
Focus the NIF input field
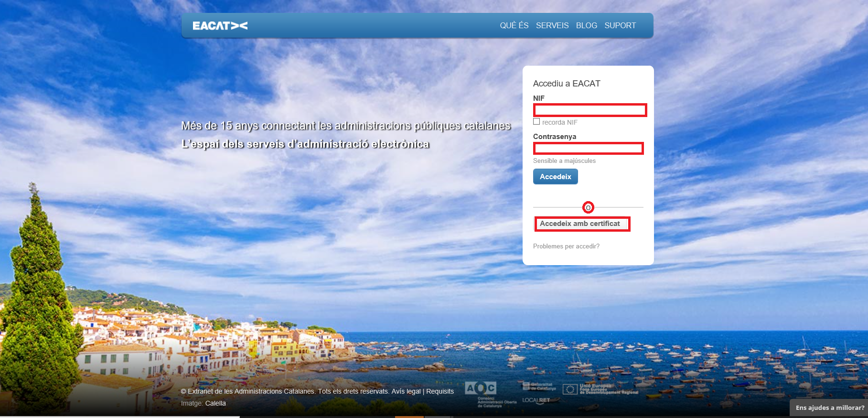(x=589, y=110)
